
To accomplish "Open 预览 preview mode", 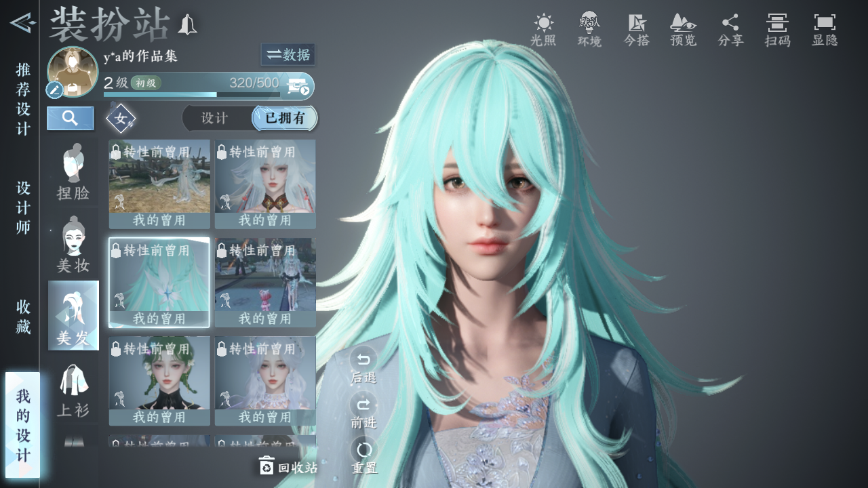I will pyautogui.click(x=684, y=30).
